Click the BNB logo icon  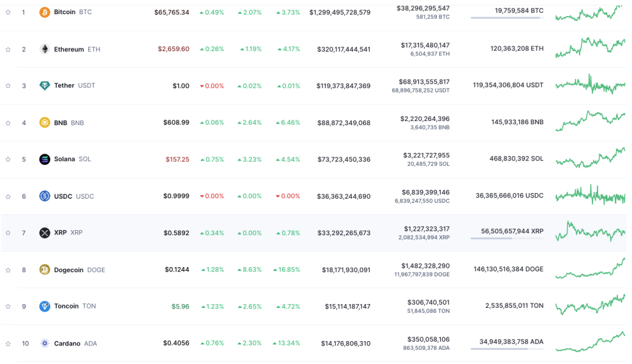point(44,123)
